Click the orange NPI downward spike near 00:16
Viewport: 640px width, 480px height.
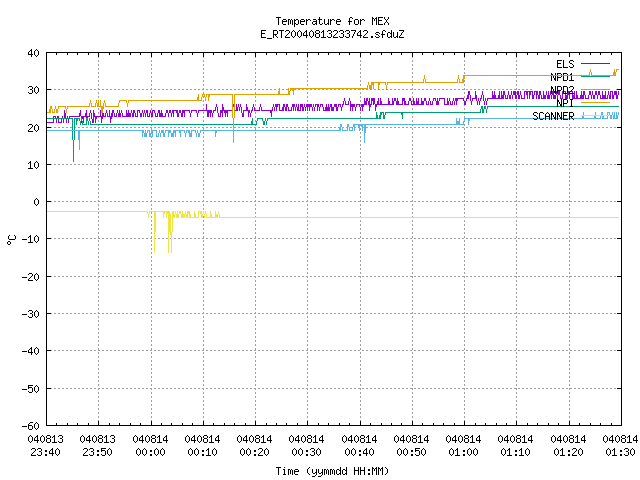233,119
